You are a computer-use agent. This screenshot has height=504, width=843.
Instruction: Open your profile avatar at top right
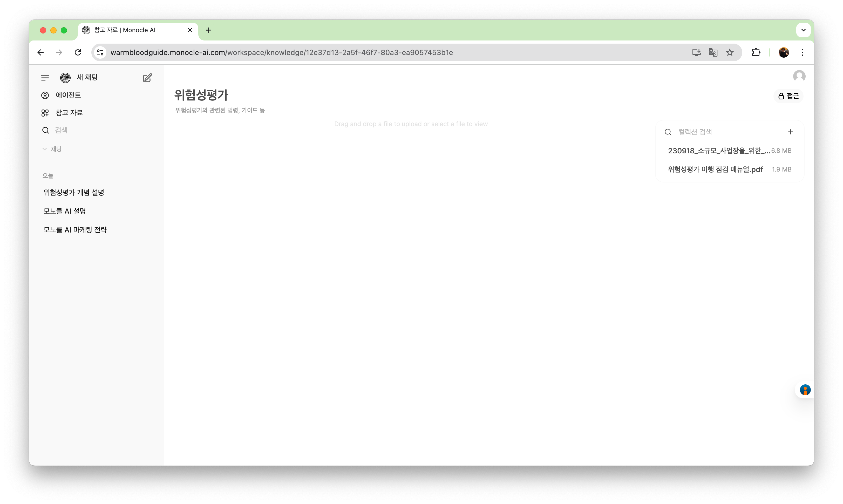click(x=799, y=76)
